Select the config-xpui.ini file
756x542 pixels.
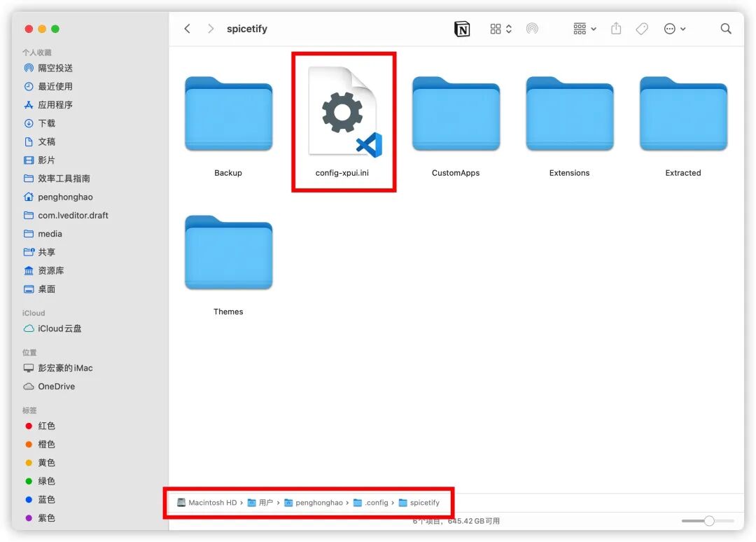(343, 123)
